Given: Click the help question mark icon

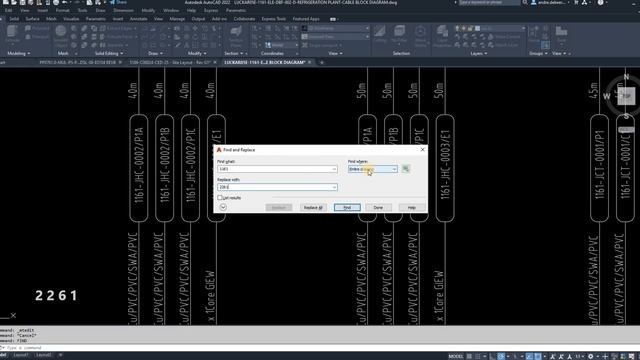Looking at the screenshot, I should click(x=600, y=2).
